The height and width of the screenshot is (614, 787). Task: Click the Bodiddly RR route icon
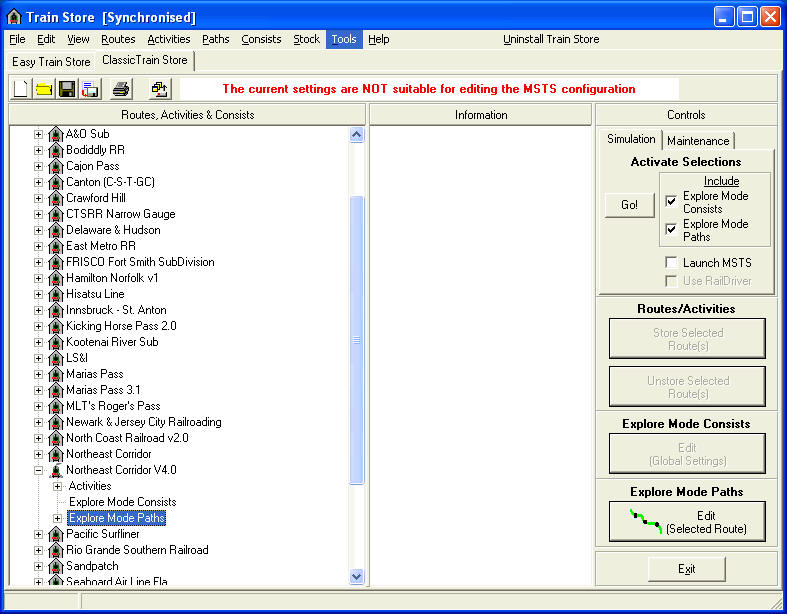(x=56, y=150)
